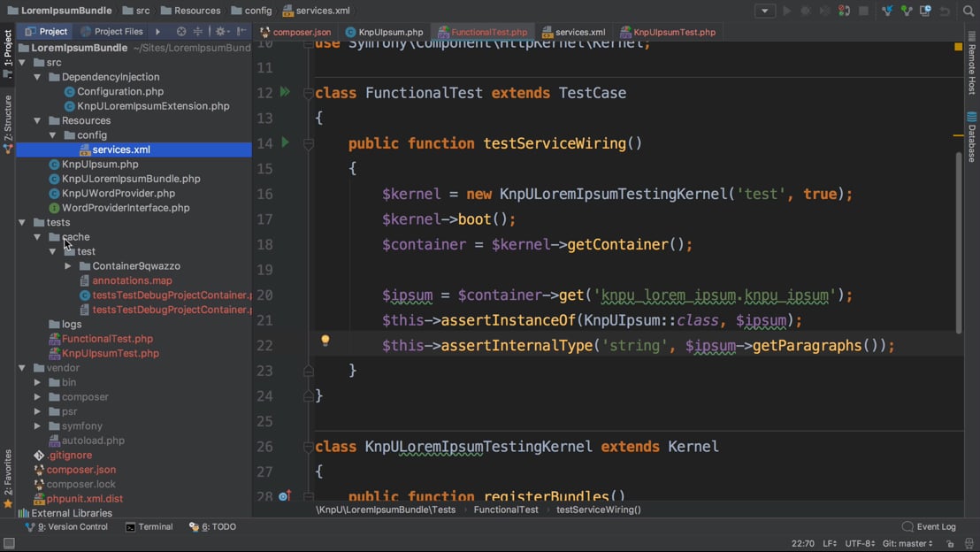Image resolution: width=980 pixels, height=552 pixels.
Task: Collapse the src folder in project tree
Action: pyautogui.click(x=22, y=63)
